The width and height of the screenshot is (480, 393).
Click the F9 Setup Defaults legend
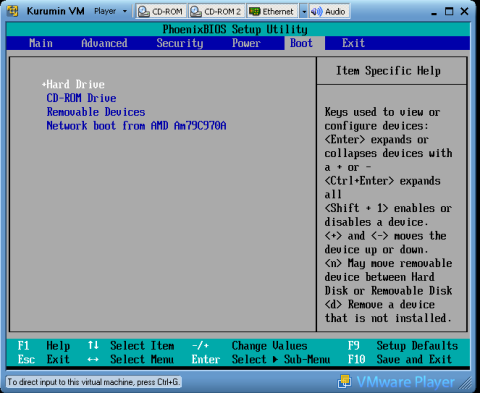(403, 346)
